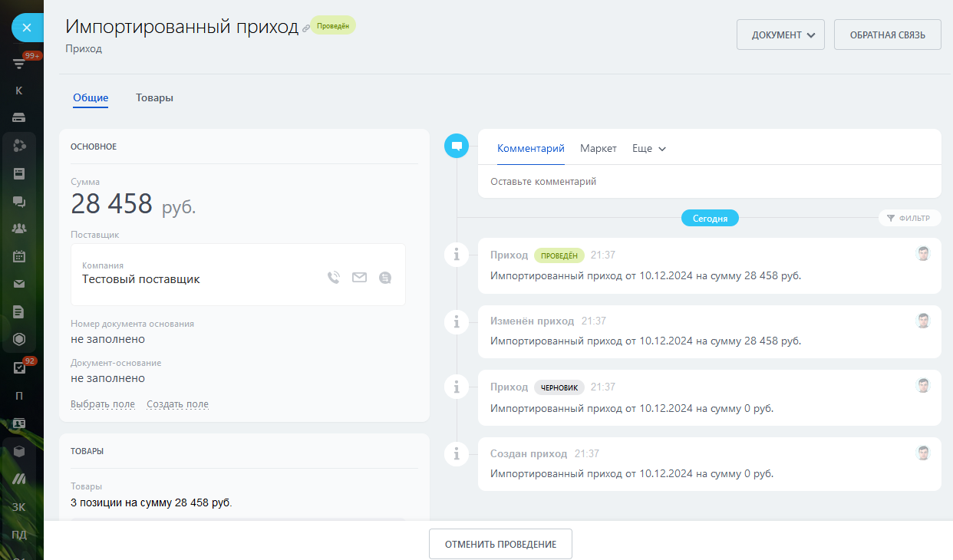Click the Создать поле link
Screen dimensions: 953x560
tap(177, 404)
